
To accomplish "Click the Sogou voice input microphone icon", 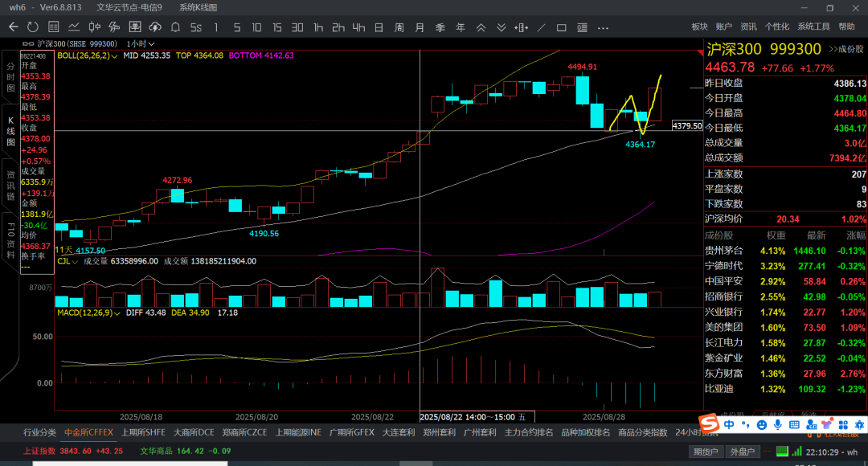I will pyautogui.click(x=778, y=424).
